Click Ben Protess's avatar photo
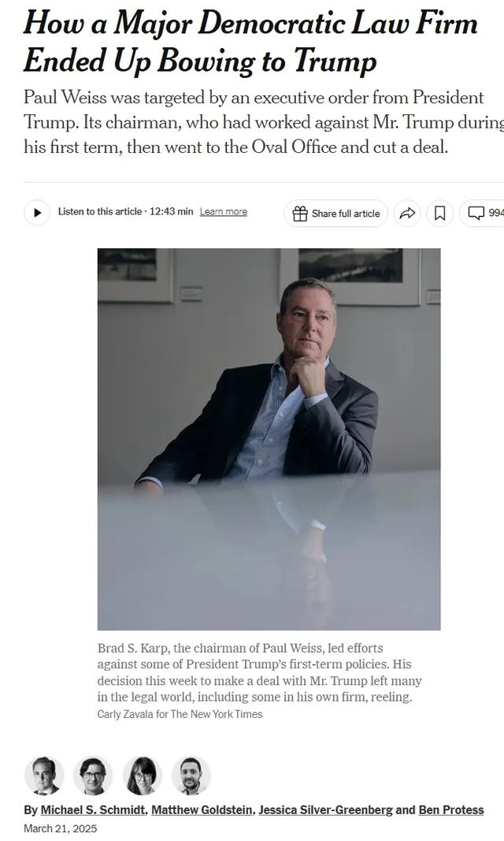Screen dimensions: 504x841 [191, 776]
